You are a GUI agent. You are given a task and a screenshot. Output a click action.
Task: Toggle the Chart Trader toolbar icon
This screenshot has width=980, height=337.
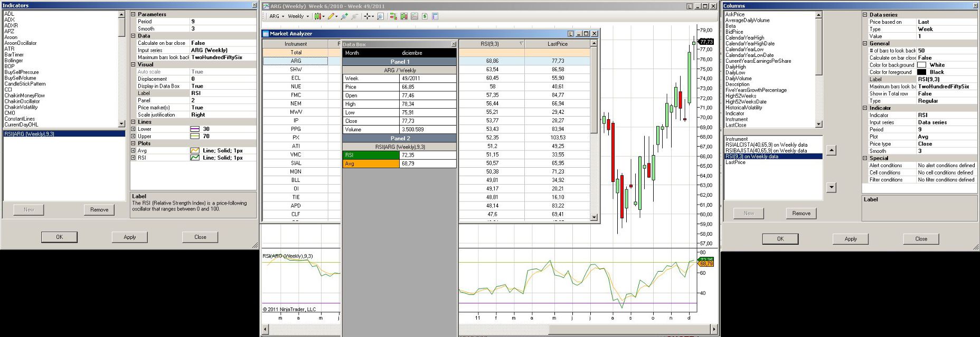coord(393,16)
